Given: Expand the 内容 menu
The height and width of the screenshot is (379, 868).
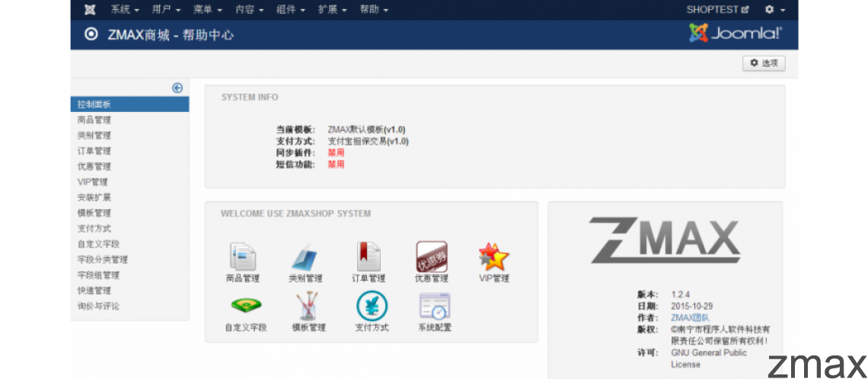Looking at the screenshot, I should (249, 10).
